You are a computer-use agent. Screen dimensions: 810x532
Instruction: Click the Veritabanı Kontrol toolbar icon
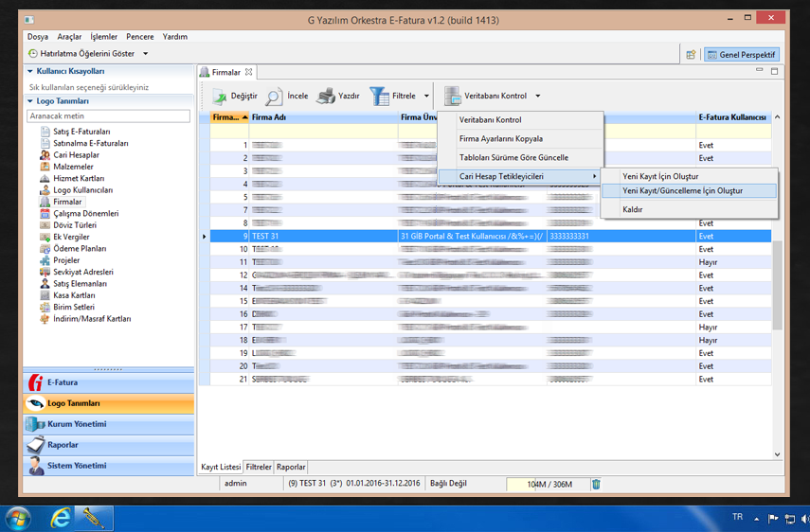coord(453,96)
